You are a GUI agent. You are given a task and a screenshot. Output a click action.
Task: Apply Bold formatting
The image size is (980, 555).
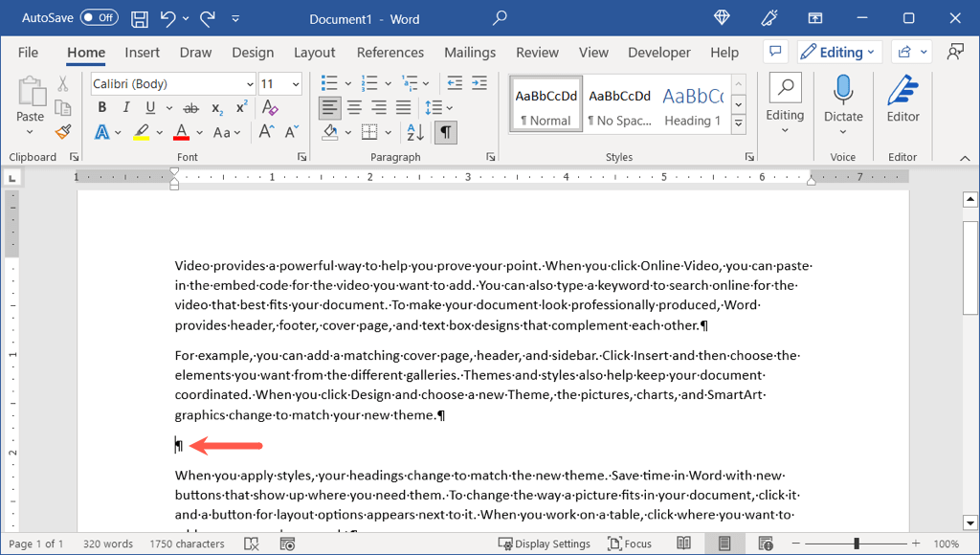(x=101, y=108)
